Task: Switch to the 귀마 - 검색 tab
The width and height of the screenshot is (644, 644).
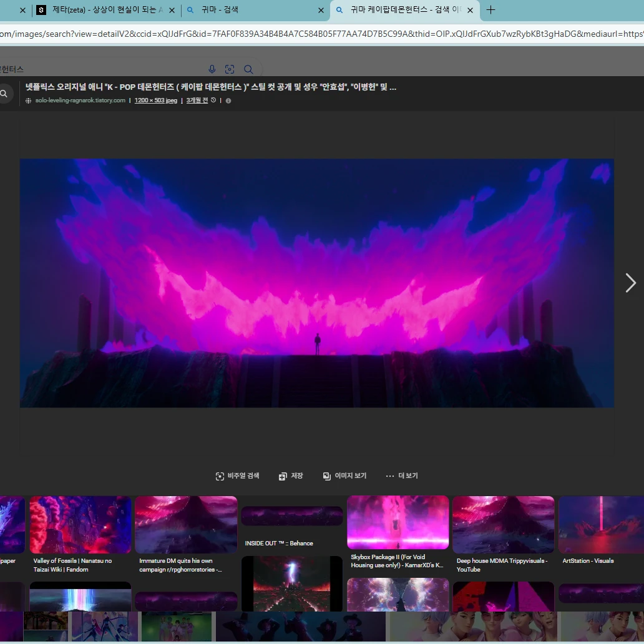Action: click(255, 10)
